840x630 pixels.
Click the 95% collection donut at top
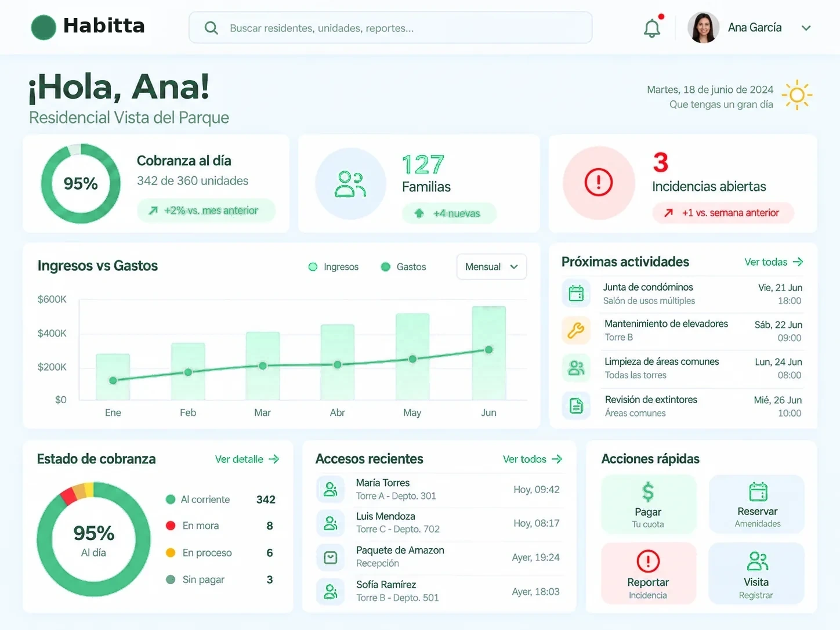[81, 183]
